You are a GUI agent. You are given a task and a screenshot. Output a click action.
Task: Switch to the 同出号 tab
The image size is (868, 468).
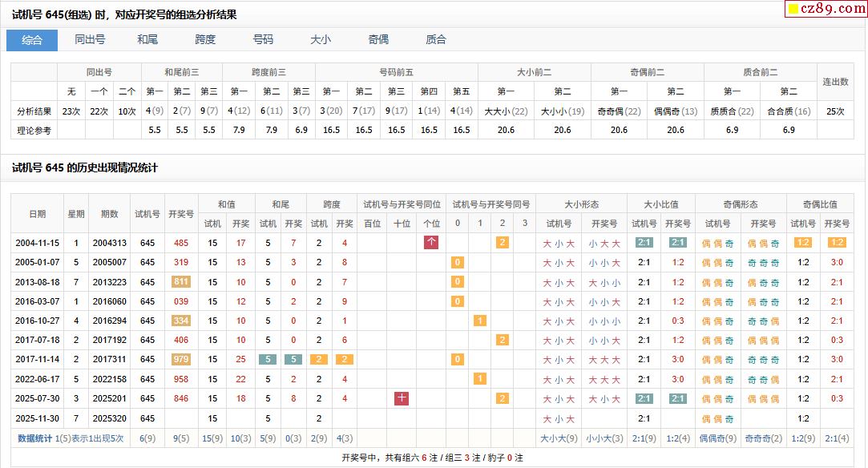coord(90,40)
